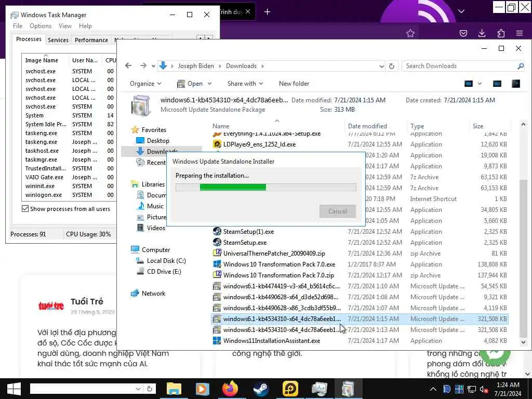Click the installation progress bar
Screen dimensions: 532x399
pyautogui.click(x=266, y=187)
